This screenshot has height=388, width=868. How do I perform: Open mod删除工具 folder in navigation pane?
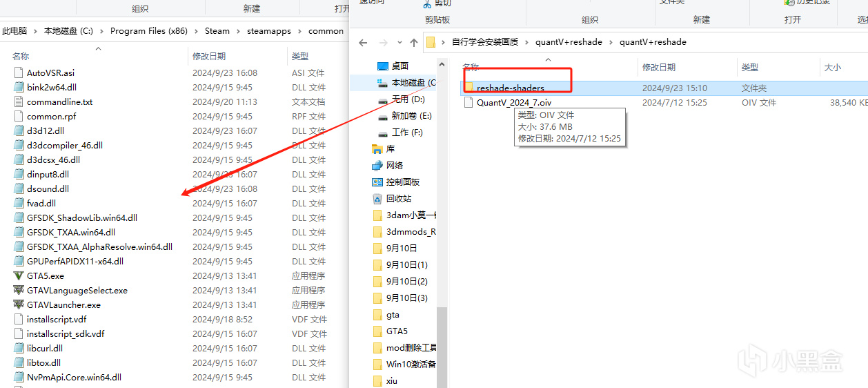pos(404,348)
